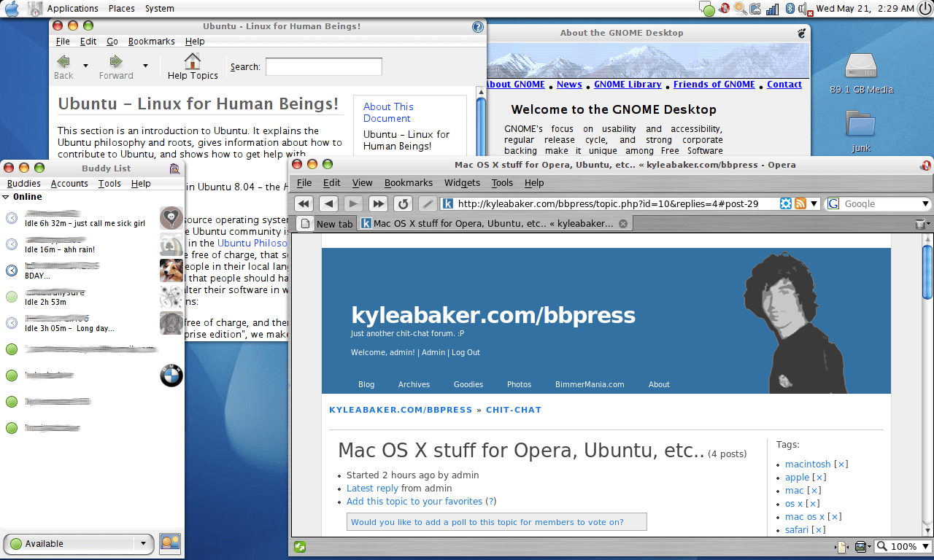Open the 100% zoom dropdown in Opera
The width and height of the screenshot is (934, 560).
[903, 546]
